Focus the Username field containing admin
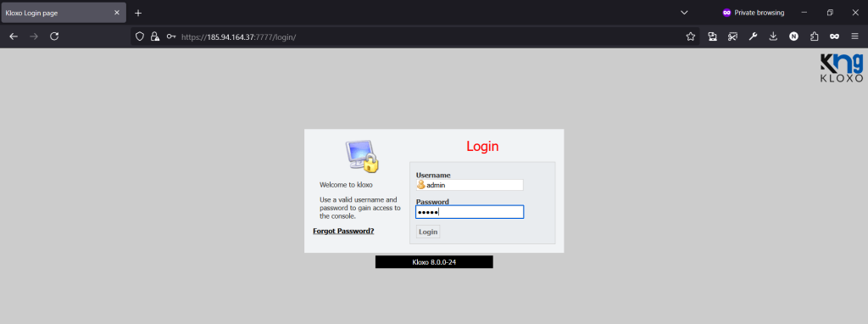Screen dimensions: 868x324 [470, 185]
